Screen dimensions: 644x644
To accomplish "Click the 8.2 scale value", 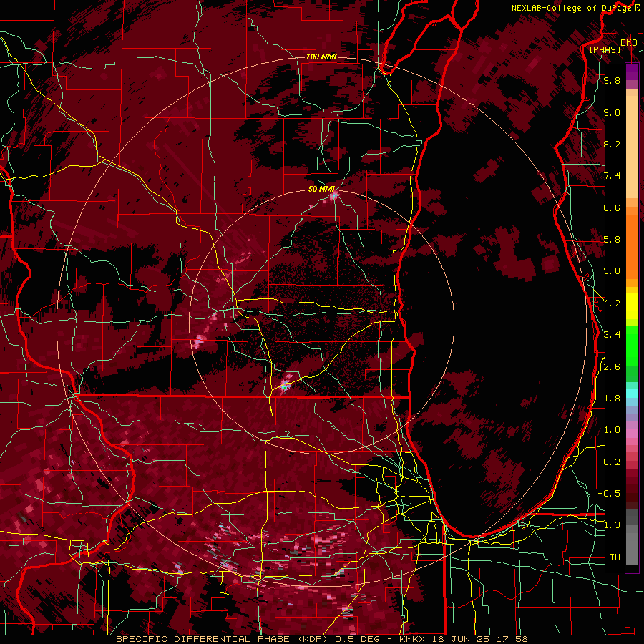I will 612,145.
